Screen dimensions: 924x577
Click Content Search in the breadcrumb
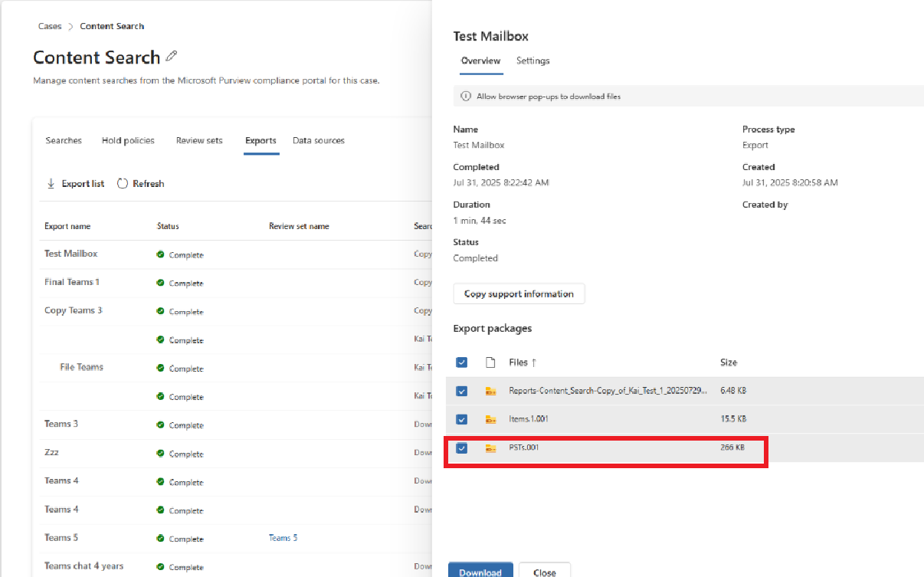(x=112, y=26)
